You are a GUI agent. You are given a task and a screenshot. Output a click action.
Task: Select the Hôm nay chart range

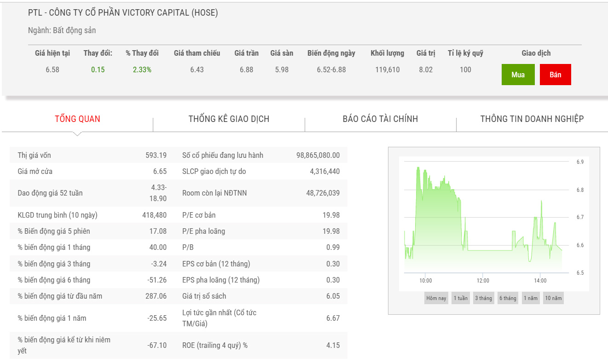click(436, 298)
